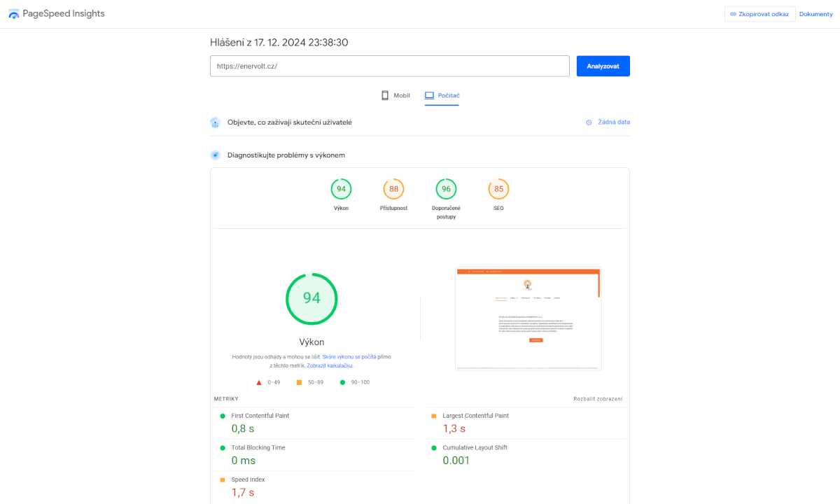Click the PageSpeed Insights logo icon
The image size is (840, 504).
(14, 14)
